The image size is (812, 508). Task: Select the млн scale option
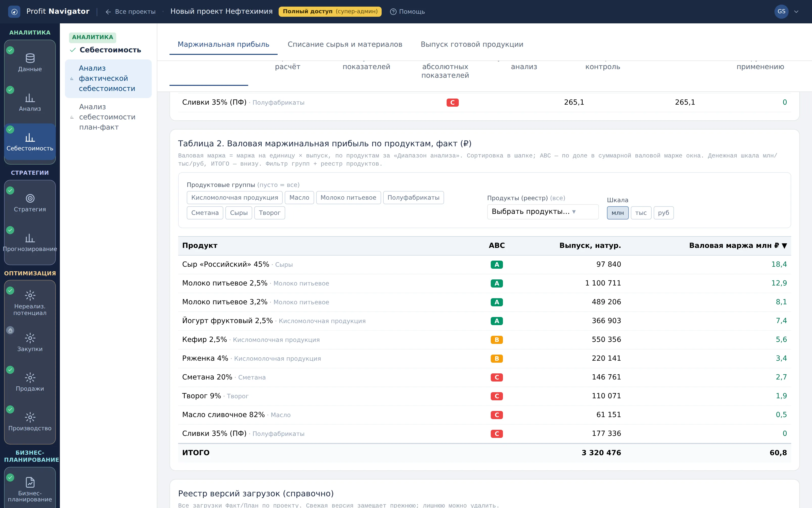pos(617,213)
